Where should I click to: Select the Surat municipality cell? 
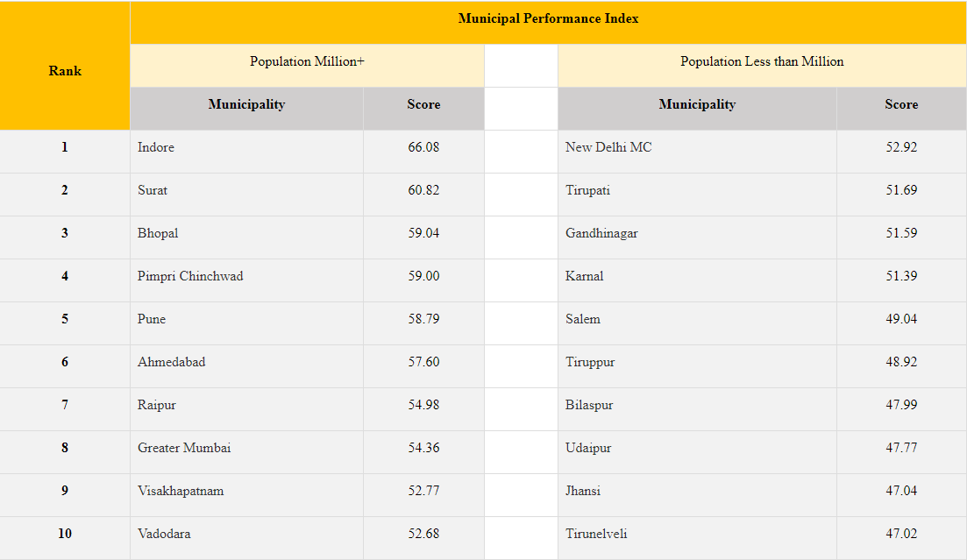[x=153, y=190]
